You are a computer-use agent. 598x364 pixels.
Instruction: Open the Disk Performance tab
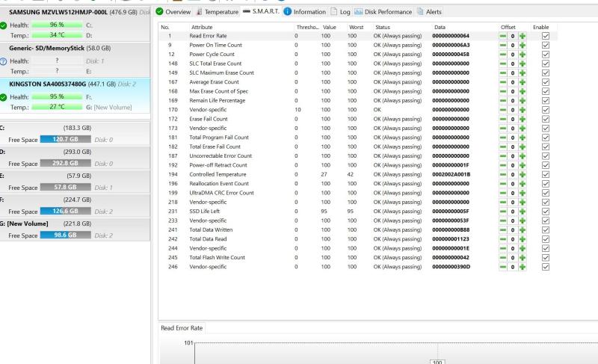click(388, 12)
